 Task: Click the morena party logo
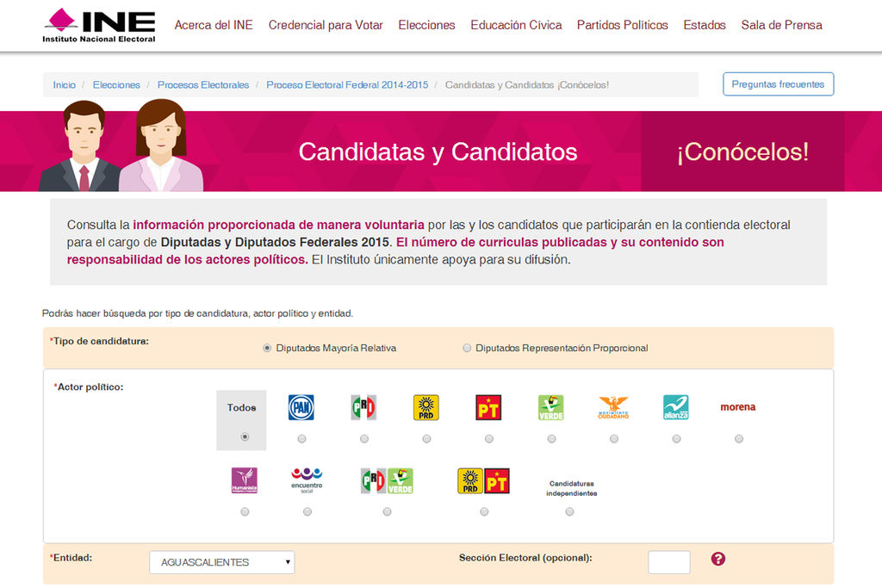point(738,407)
